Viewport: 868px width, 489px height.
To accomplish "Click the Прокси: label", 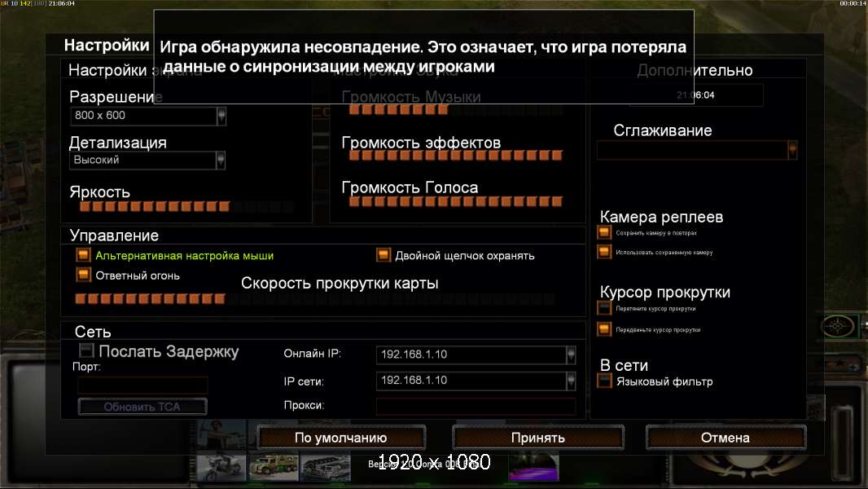I will tap(304, 405).
